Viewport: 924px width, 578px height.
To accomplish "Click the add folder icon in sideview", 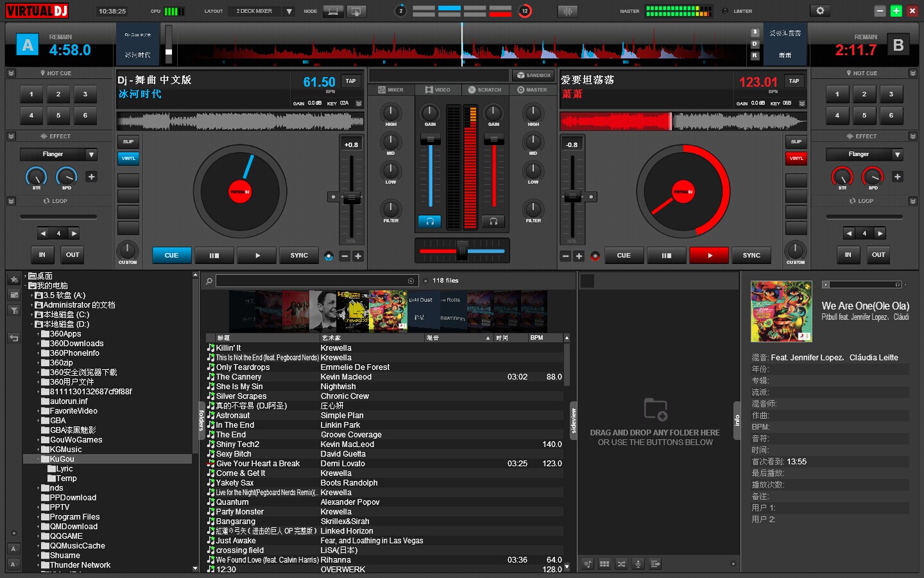I will coord(655,410).
